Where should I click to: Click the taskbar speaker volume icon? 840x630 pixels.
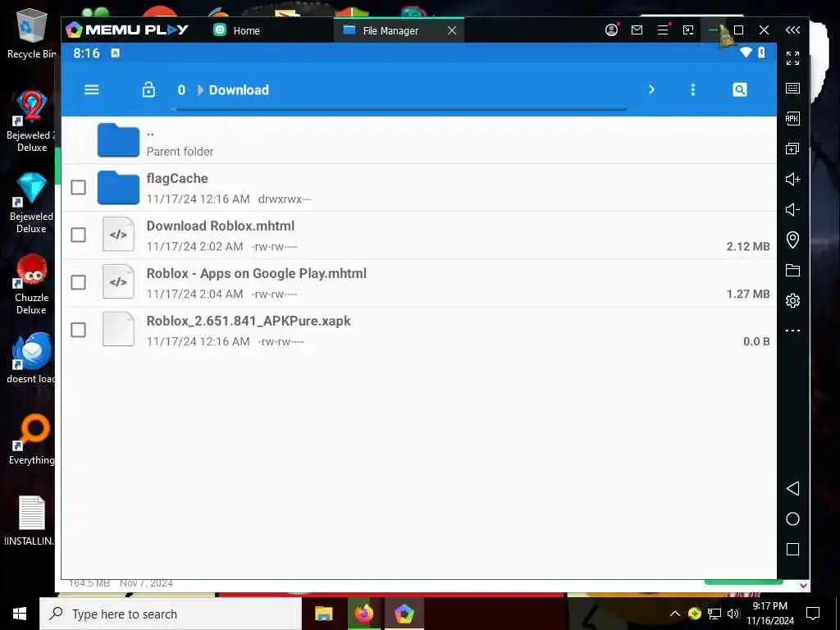click(x=733, y=614)
